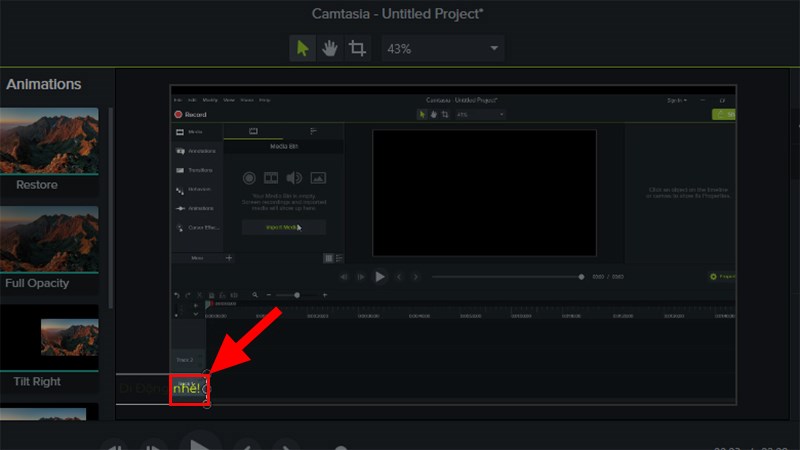Click timeline zoom-out minus in recorded clip

269,295
